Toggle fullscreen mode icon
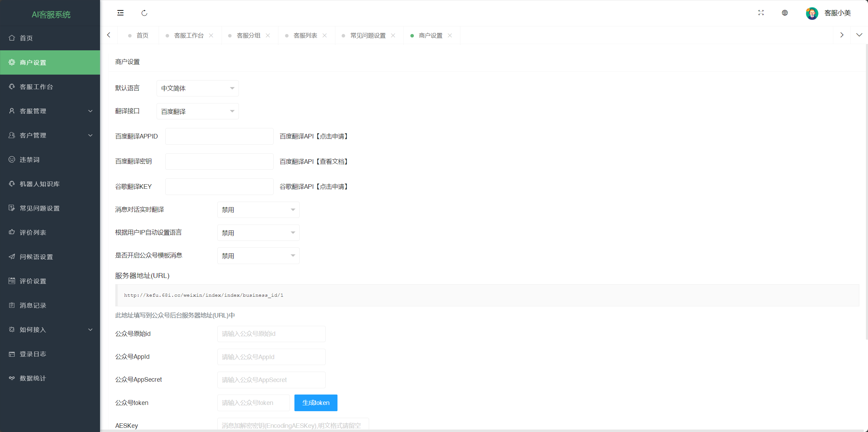 pos(761,13)
